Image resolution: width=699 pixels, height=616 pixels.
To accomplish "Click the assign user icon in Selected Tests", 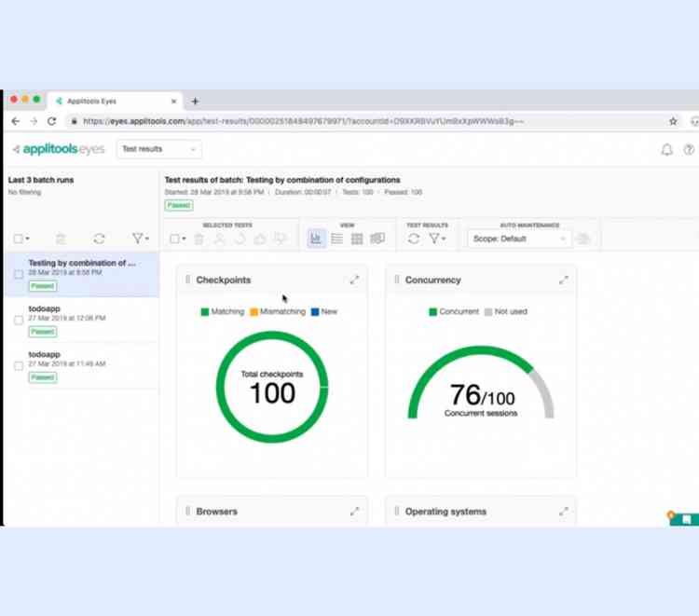I will 219,240.
